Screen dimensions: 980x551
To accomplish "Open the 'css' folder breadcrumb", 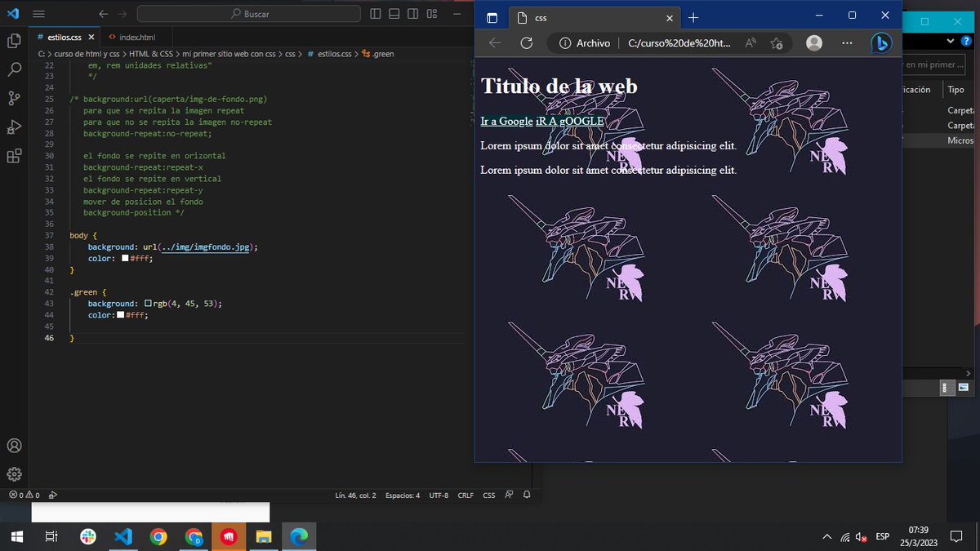I will (290, 54).
